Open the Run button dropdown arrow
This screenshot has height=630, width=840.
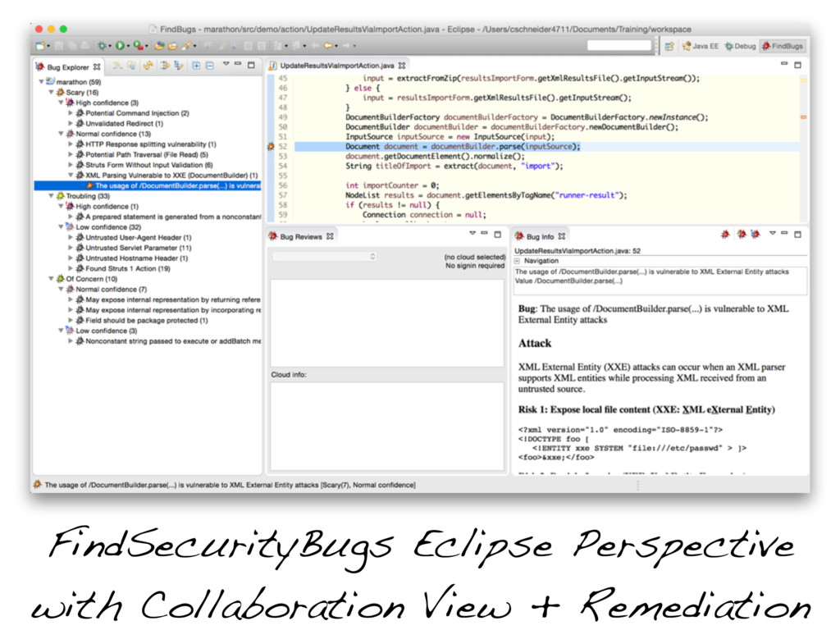coord(128,47)
